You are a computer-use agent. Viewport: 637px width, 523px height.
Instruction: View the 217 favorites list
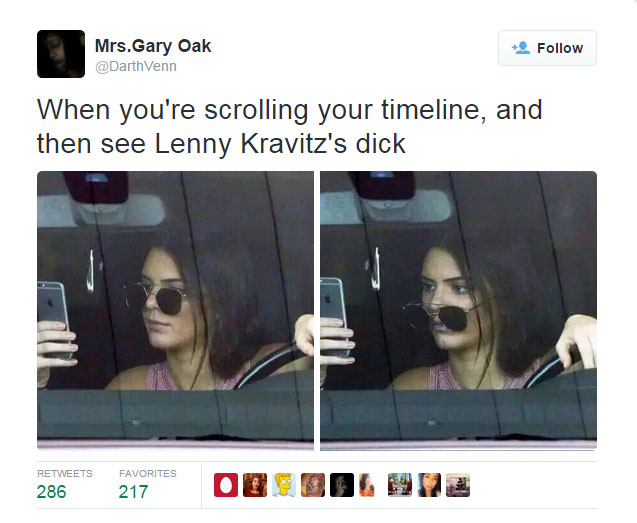pyautogui.click(x=133, y=492)
